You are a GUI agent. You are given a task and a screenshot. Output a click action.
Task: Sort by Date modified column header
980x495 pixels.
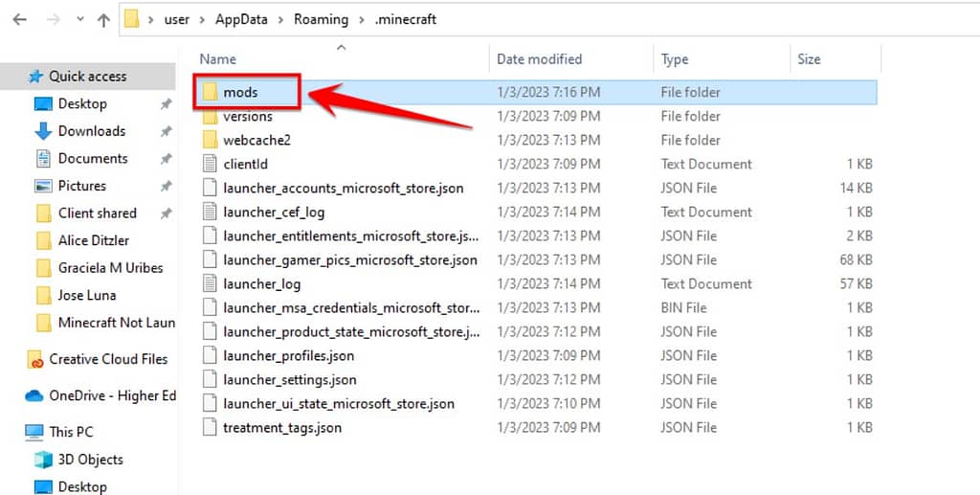tap(540, 59)
